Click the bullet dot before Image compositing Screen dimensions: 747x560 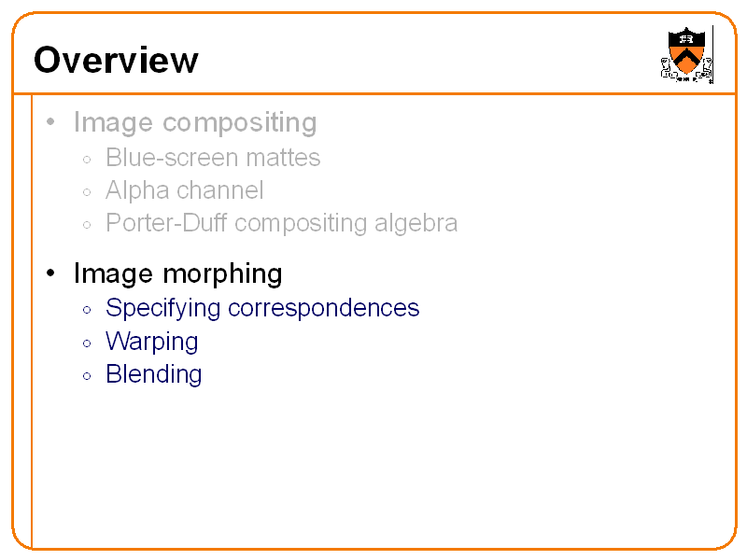click(x=51, y=123)
